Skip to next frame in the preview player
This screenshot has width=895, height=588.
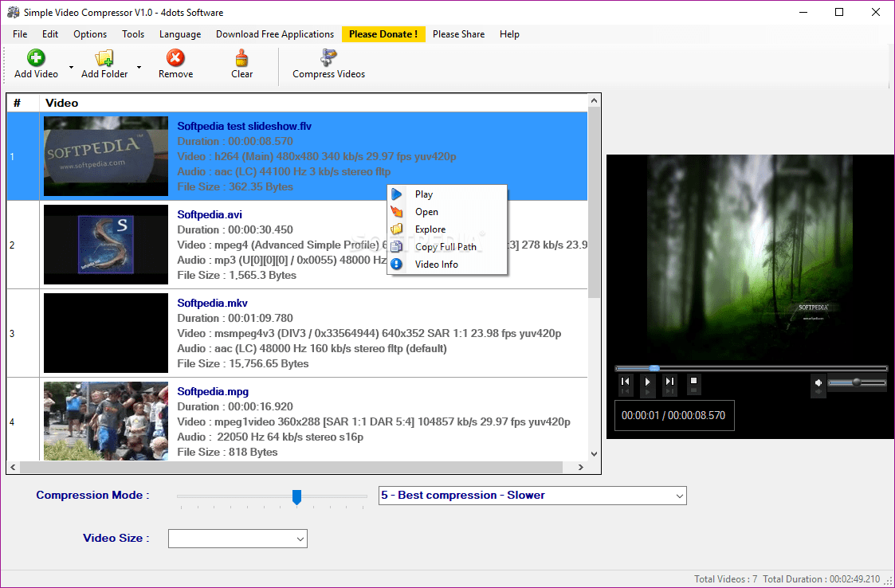click(x=669, y=381)
